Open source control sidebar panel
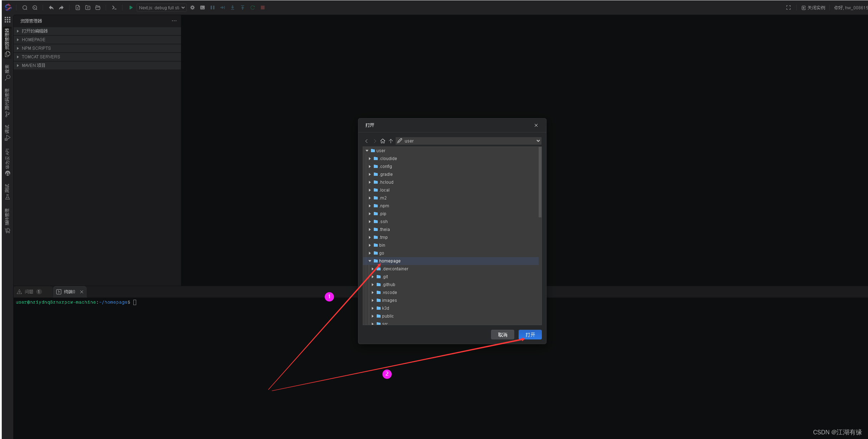This screenshot has height=439, width=868. point(7,103)
